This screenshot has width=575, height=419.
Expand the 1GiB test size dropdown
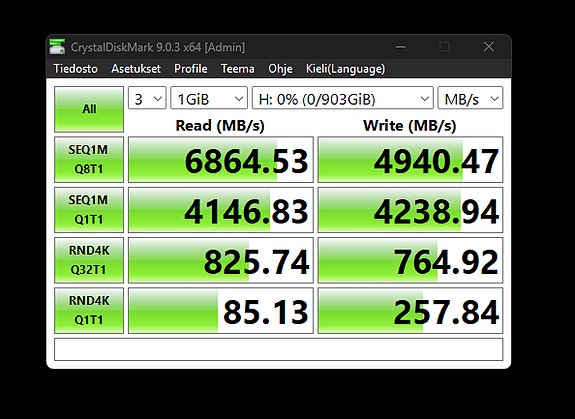coord(209,98)
